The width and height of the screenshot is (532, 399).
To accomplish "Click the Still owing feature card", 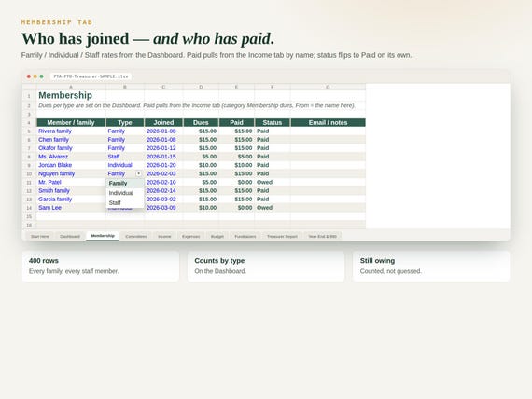I will pos(431,266).
